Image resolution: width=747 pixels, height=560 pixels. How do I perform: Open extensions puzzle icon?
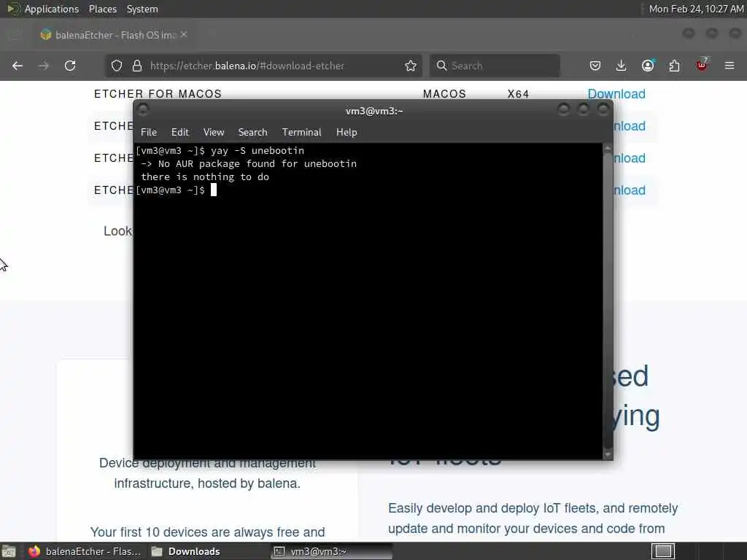(x=674, y=66)
